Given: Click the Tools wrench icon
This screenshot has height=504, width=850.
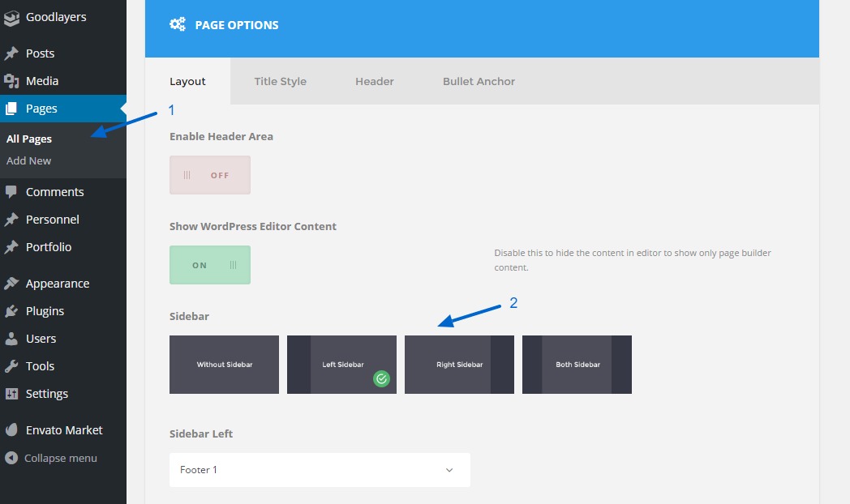Looking at the screenshot, I should 11,366.
